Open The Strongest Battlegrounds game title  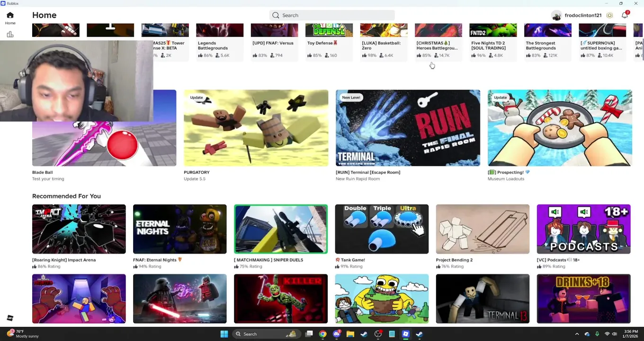(x=540, y=45)
